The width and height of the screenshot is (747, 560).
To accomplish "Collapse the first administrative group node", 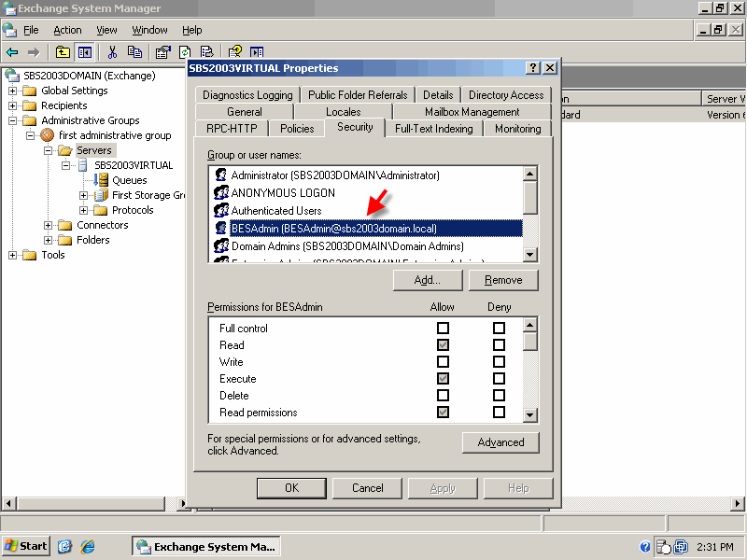I will [30, 135].
